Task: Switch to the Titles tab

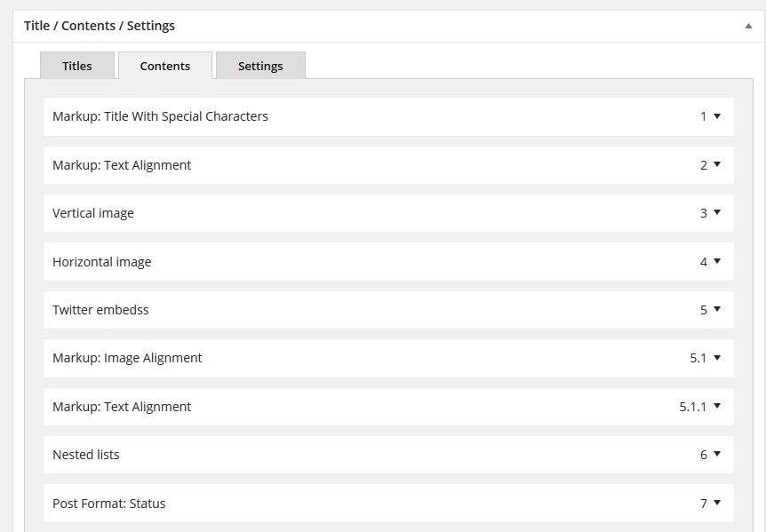Action: (77, 66)
